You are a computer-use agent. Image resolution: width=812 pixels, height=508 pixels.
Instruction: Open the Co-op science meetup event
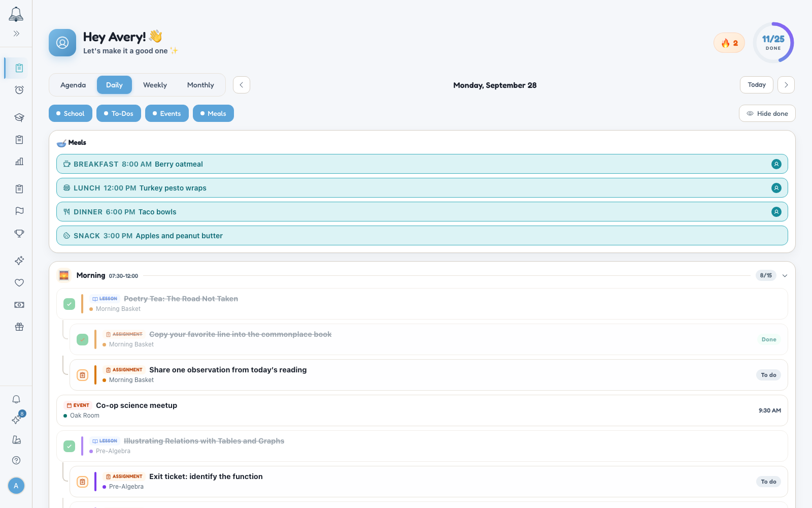[x=422, y=410]
